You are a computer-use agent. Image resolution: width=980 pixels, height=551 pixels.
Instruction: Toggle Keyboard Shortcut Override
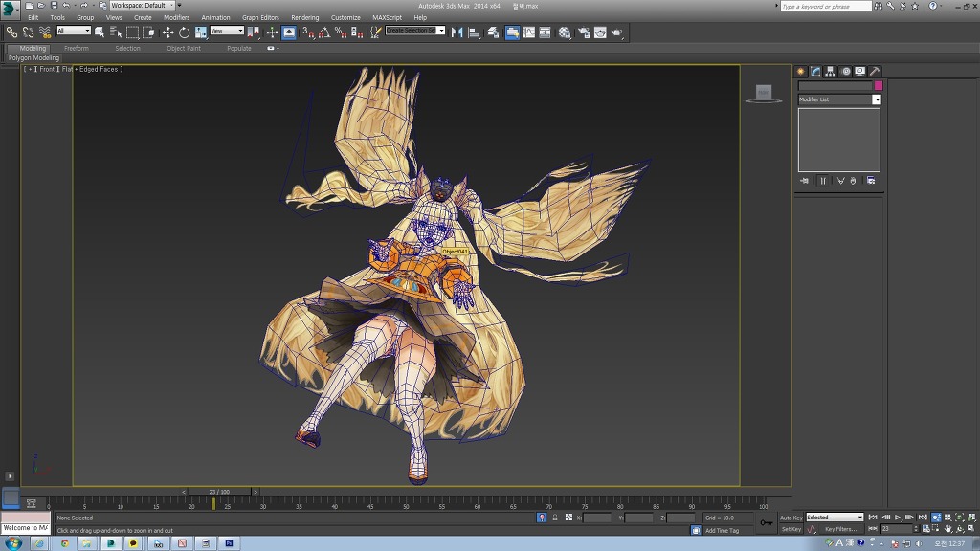289,32
